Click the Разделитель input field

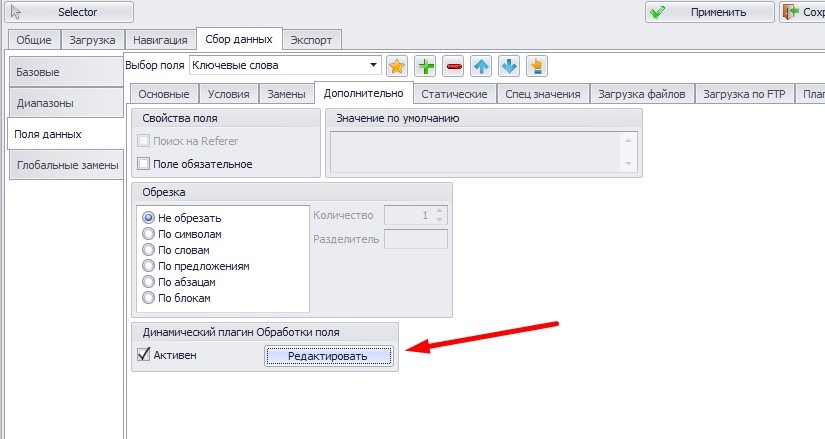point(416,239)
